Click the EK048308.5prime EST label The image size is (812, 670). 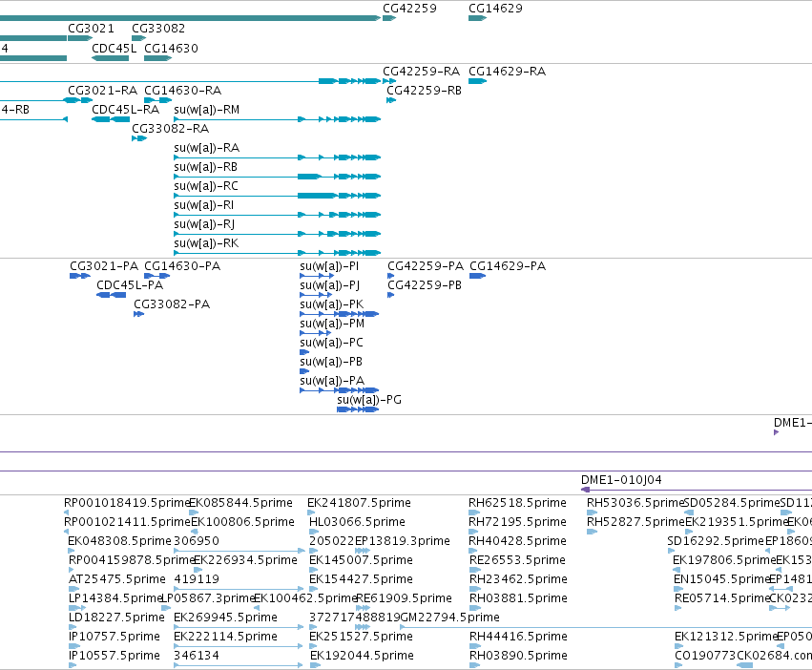pyautogui.click(x=119, y=541)
